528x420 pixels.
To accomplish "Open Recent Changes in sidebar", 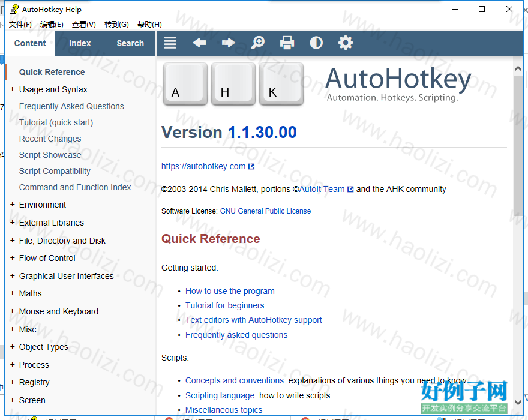I will pyautogui.click(x=50, y=139).
